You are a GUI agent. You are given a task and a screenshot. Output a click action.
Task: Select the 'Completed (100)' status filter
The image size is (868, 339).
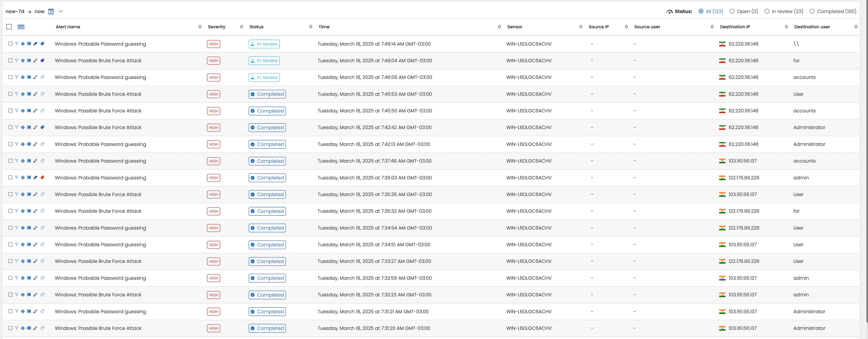[x=812, y=11]
